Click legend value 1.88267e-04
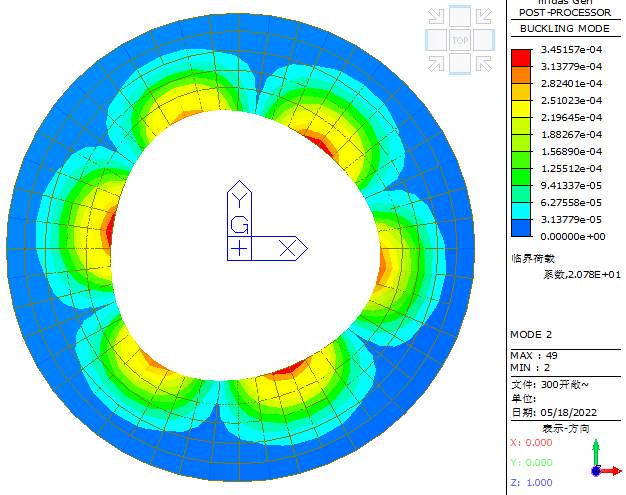Image resolution: width=626 pixels, height=495 pixels. coord(571,135)
